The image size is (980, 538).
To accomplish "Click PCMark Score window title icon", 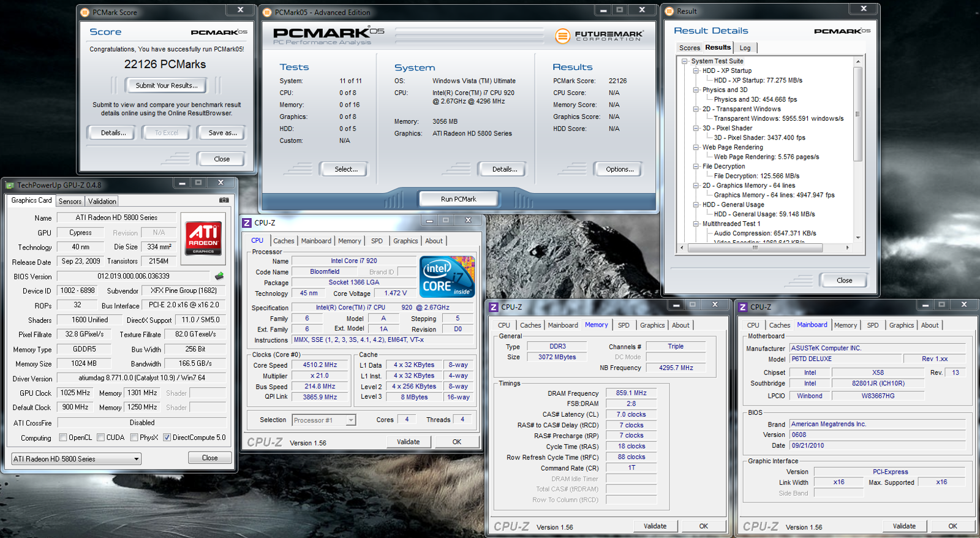I will click(x=85, y=12).
